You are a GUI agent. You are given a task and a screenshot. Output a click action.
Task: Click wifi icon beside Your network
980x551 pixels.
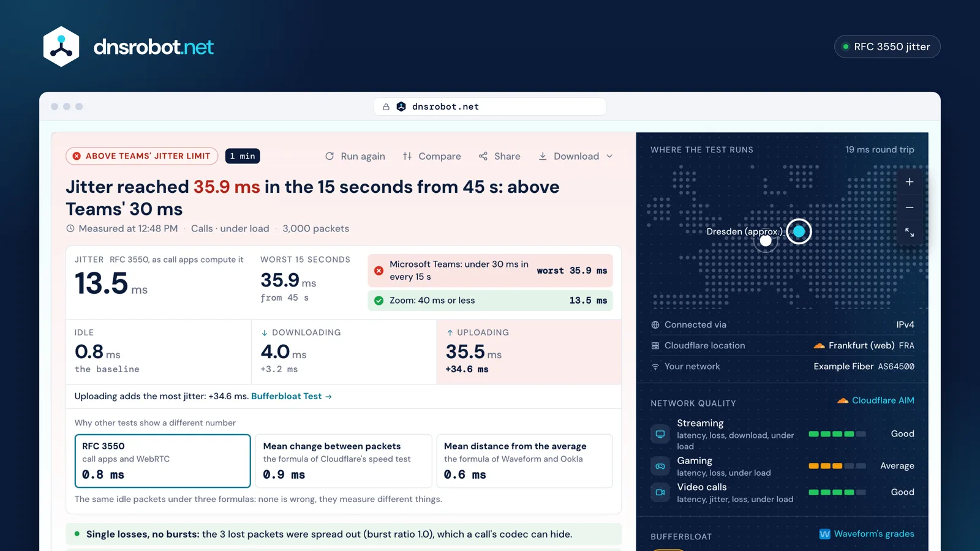point(655,367)
